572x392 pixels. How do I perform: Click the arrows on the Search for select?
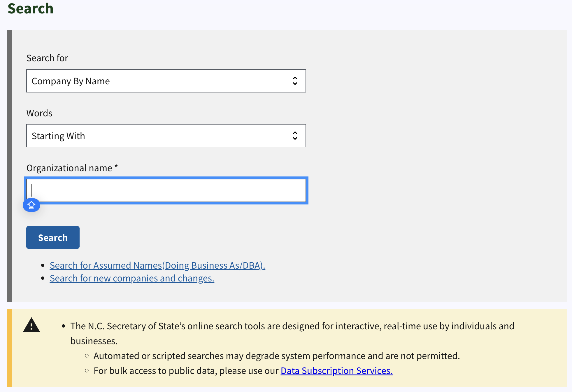click(295, 81)
